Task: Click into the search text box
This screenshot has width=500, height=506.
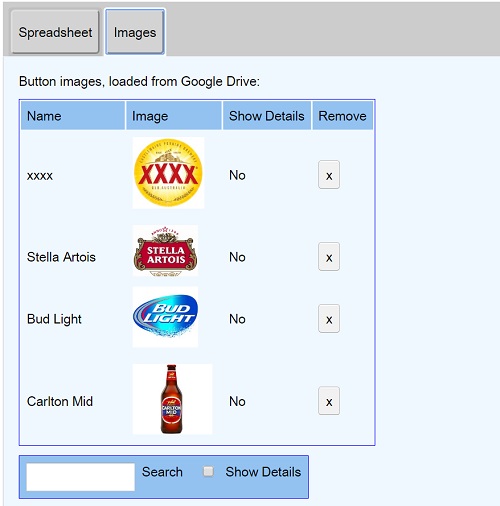Action: click(x=81, y=477)
